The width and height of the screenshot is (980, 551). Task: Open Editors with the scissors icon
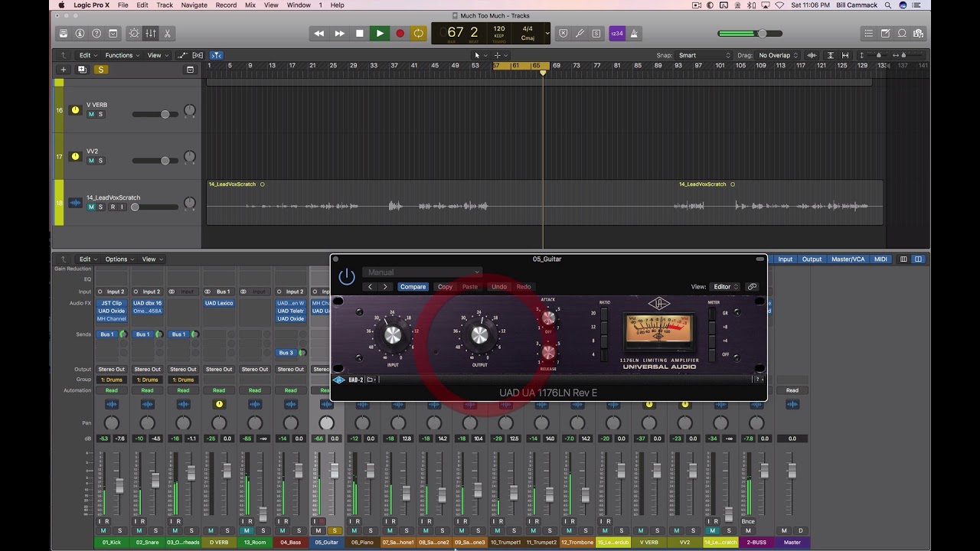click(x=167, y=34)
